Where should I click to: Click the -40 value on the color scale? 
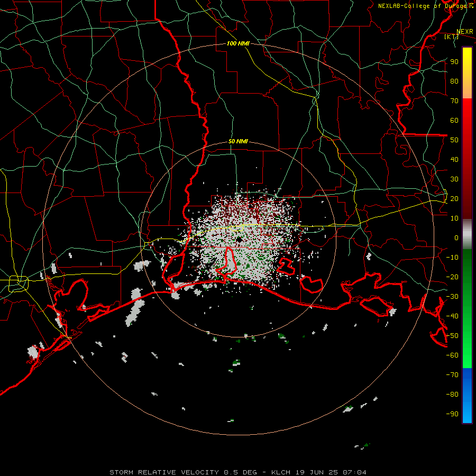452,316
